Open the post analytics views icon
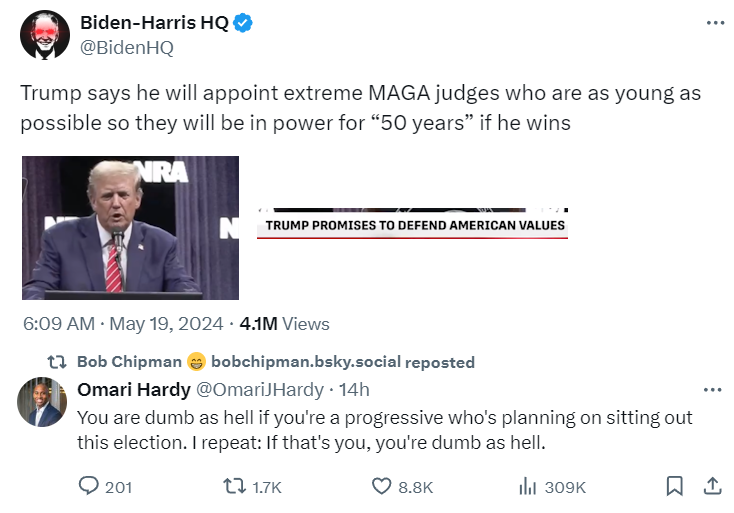734x513 pixels. click(528, 487)
